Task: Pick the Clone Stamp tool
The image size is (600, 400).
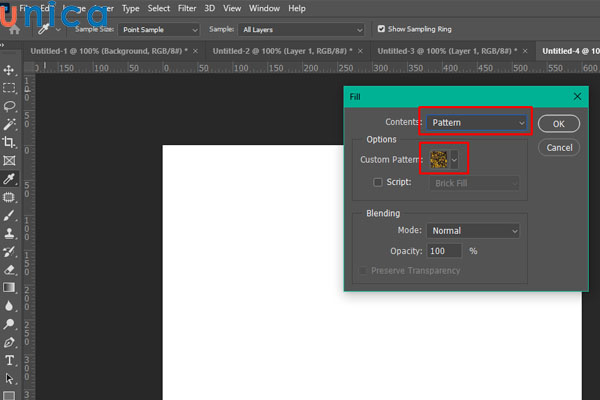Action: point(10,232)
